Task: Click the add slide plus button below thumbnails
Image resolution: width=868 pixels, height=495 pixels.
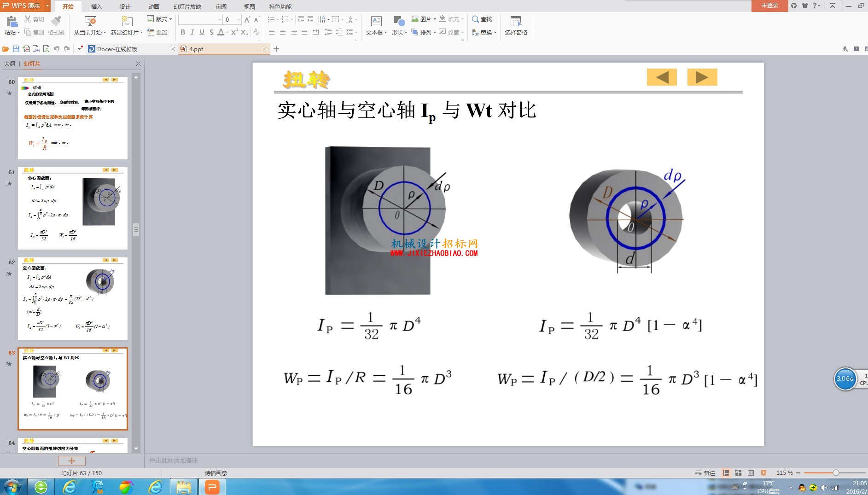Action: pyautogui.click(x=72, y=460)
